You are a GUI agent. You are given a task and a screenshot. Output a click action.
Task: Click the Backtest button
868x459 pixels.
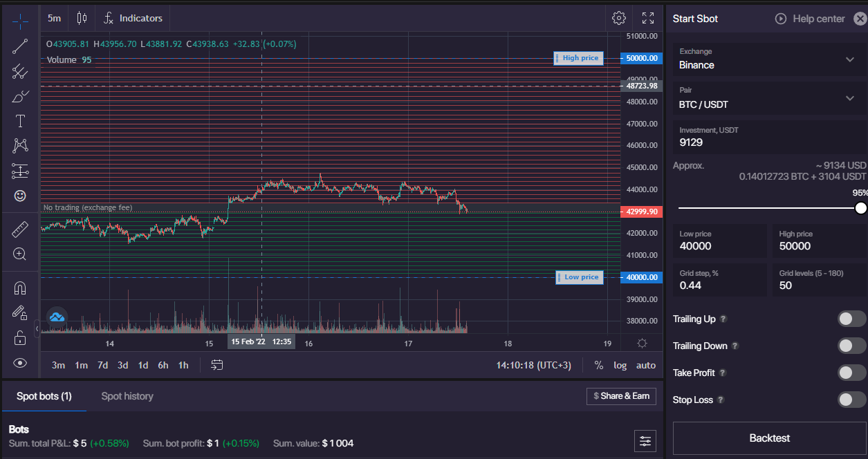769,438
